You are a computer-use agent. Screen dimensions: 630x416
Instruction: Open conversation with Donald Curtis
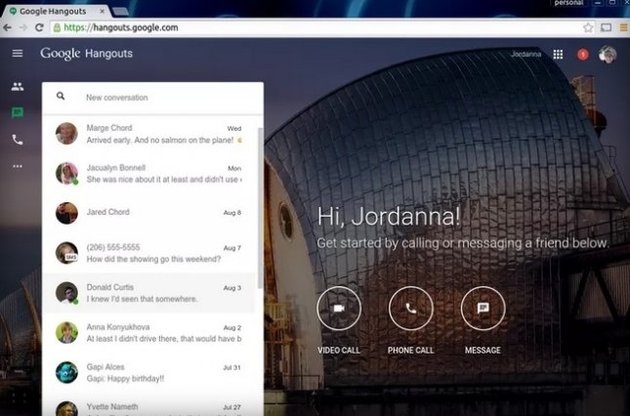click(x=149, y=293)
